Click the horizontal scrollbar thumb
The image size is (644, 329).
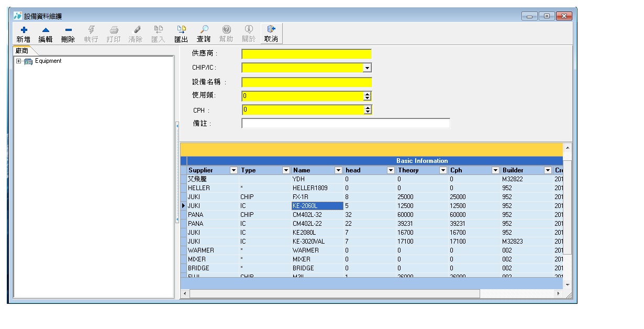(x=335, y=294)
